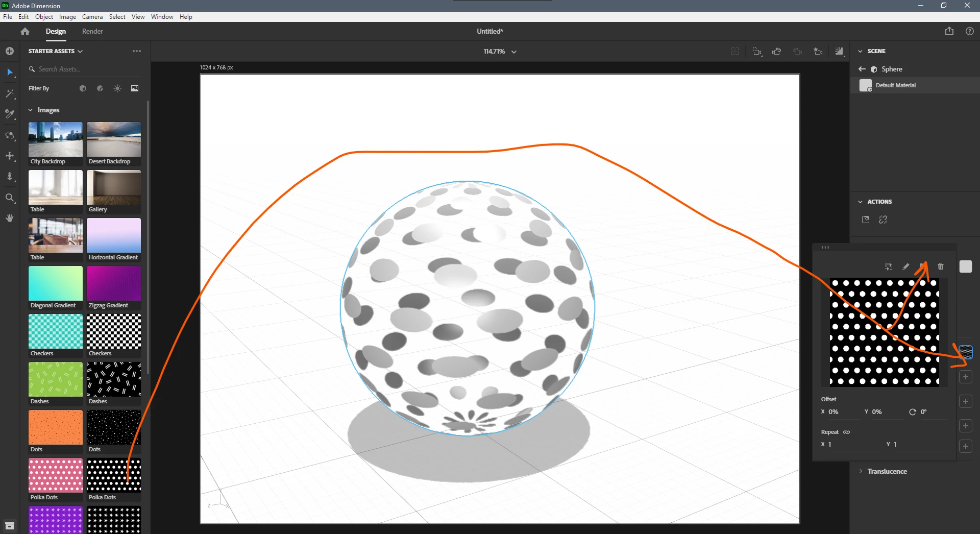Click the white color swatch in popup
The image size is (980, 534).
pos(966,266)
